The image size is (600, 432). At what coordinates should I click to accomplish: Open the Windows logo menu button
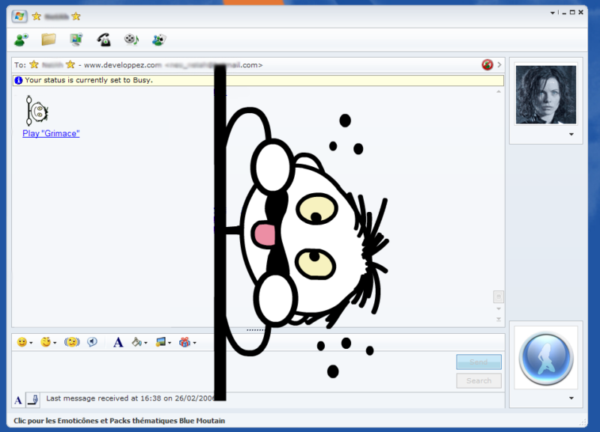19,16
